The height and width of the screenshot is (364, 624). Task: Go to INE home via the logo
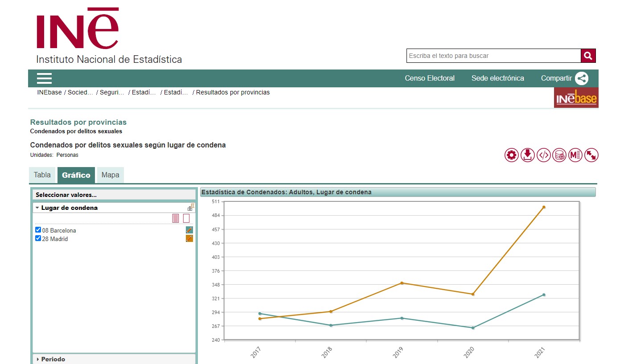coord(109,36)
